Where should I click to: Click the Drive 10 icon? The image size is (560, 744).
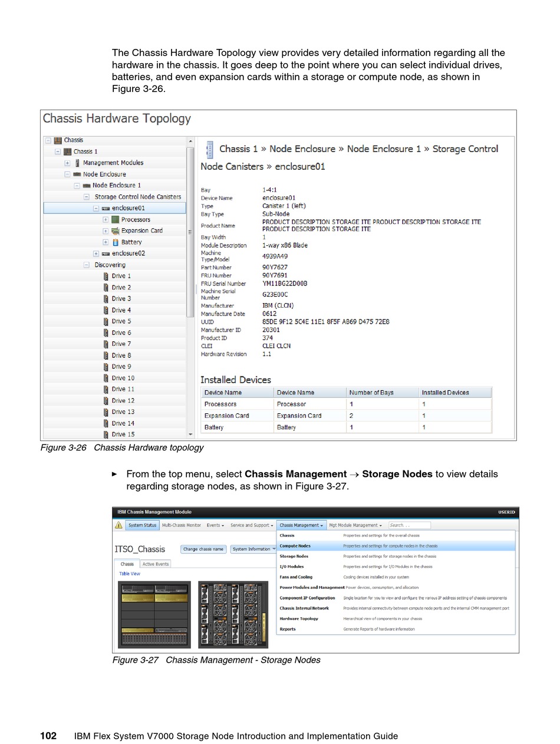(106, 378)
